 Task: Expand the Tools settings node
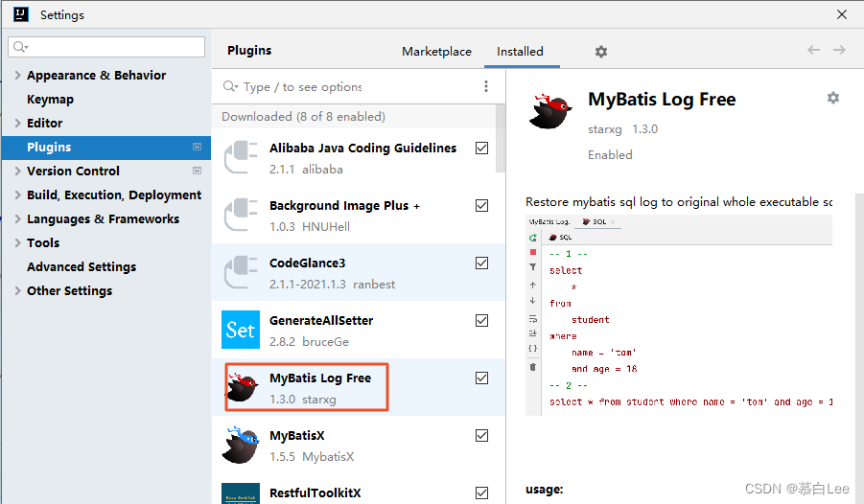[17, 243]
